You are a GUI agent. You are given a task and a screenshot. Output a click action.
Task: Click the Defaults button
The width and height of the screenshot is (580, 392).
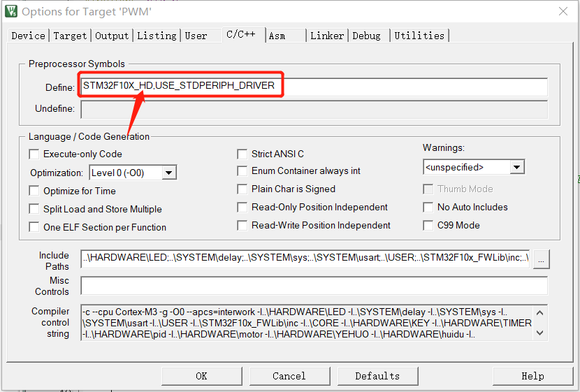(x=377, y=376)
